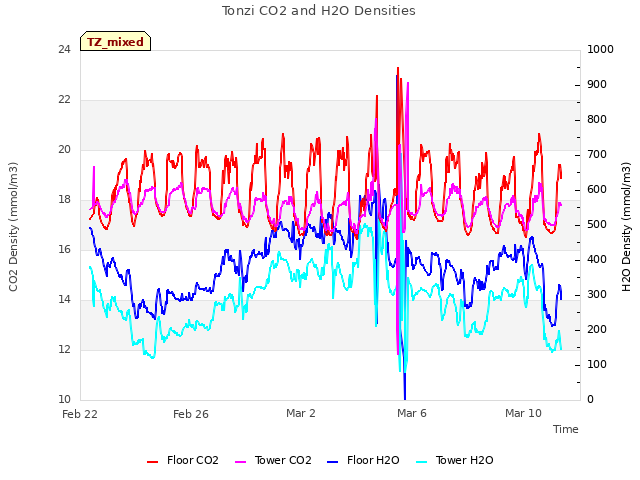Click the 500 value on H2O axis
This screenshot has height=480, width=640.
(x=597, y=224)
